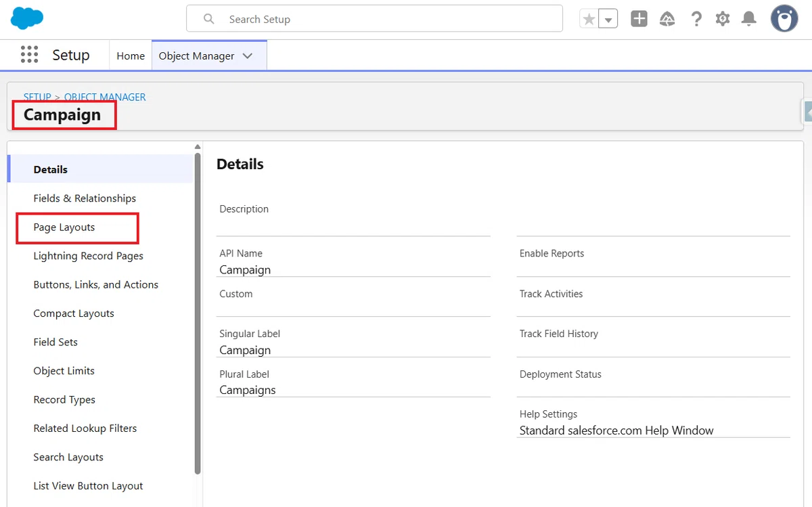Select Details in the sidebar
This screenshot has height=507, width=812.
pyautogui.click(x=100, y=169)
